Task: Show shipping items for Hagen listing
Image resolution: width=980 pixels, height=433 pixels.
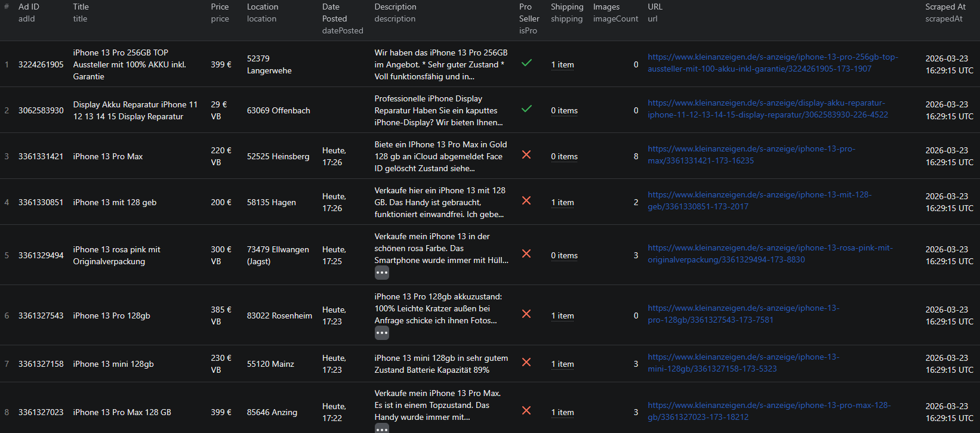Action: (x=562, y=203)
